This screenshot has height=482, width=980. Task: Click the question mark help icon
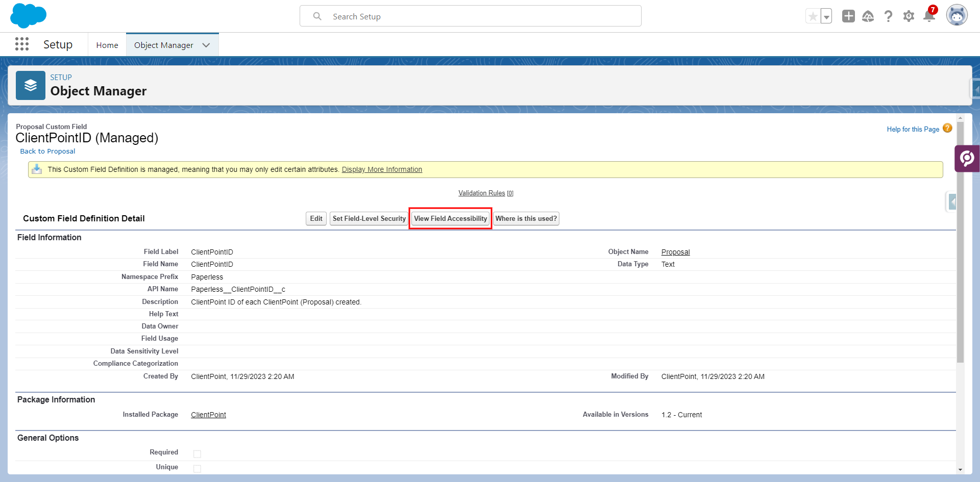pos(888,16)
